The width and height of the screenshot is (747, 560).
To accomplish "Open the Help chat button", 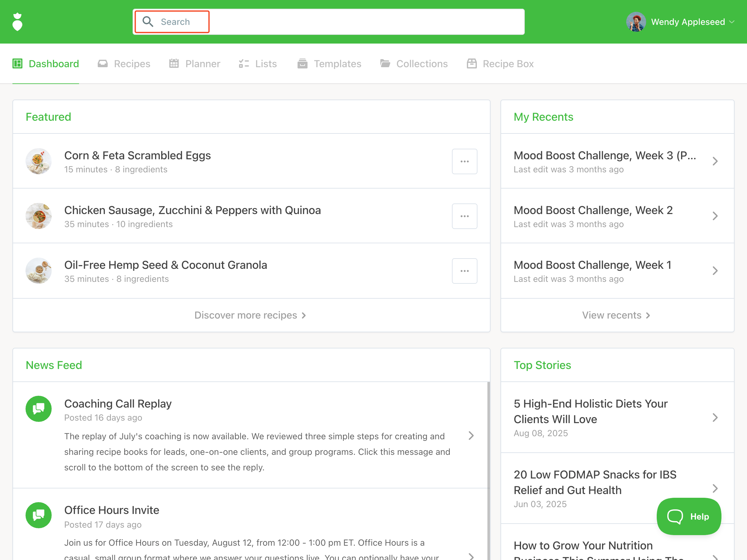I will 688,516.
